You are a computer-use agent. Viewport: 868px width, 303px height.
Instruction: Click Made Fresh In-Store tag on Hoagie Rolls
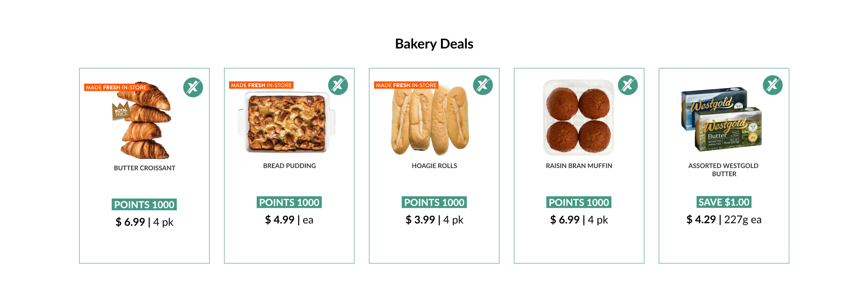pos(406,85)
